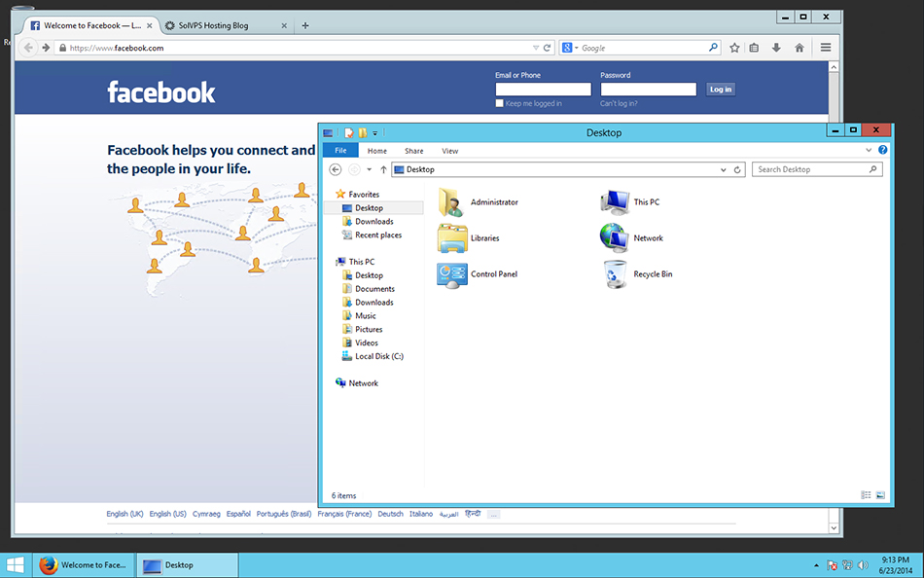This screenshot has width=924, height=578.
Task: Show more languages on Facebook page
Action: (494, 515)
